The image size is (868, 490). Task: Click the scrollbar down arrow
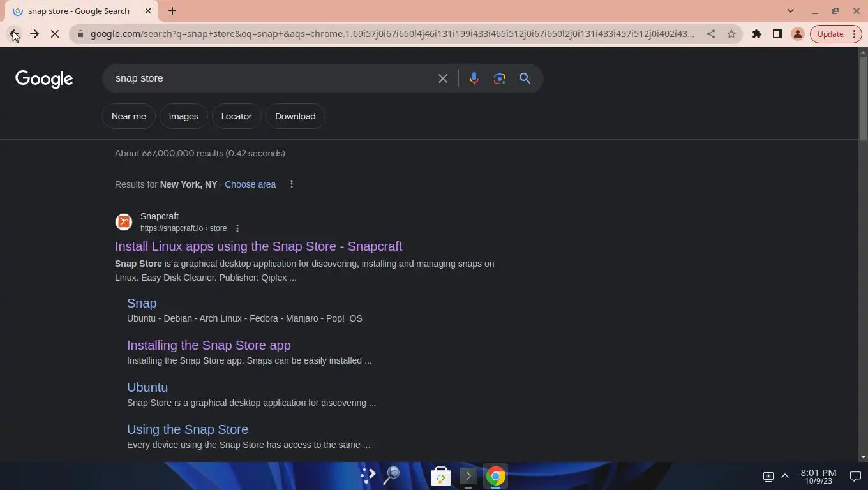click(x=863, y=457)
